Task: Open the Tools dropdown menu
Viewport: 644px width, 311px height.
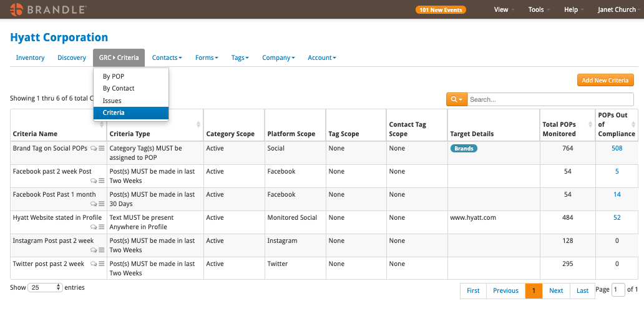Action: click(539, 9)
